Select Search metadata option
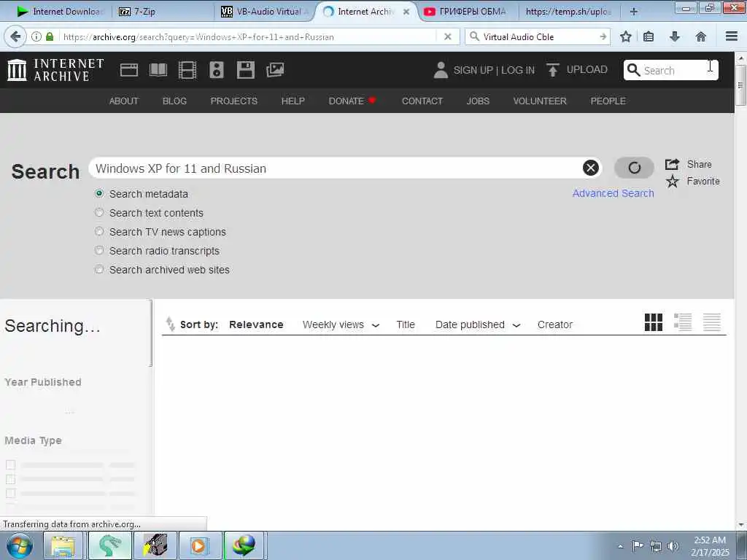This screenshot has height=560, width=747. pos(99,194)
